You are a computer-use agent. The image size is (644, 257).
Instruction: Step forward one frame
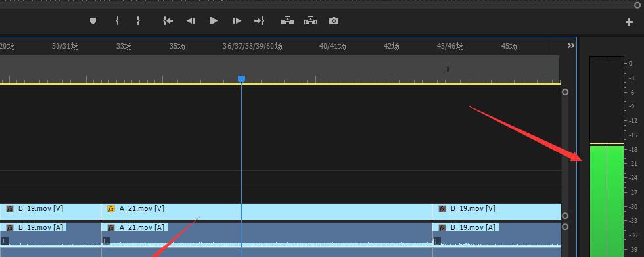(x=237, y=21)
